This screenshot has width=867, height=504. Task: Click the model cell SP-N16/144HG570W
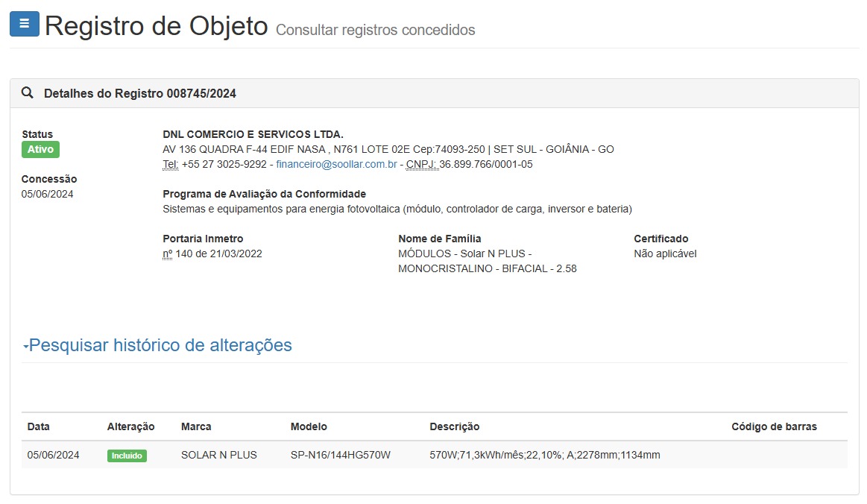tap(340, 456)
